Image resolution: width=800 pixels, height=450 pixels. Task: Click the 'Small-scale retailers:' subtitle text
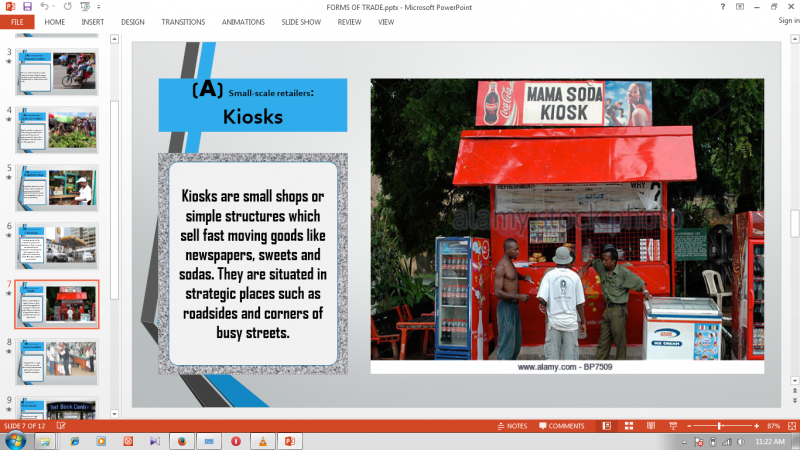tap(271, 93)
